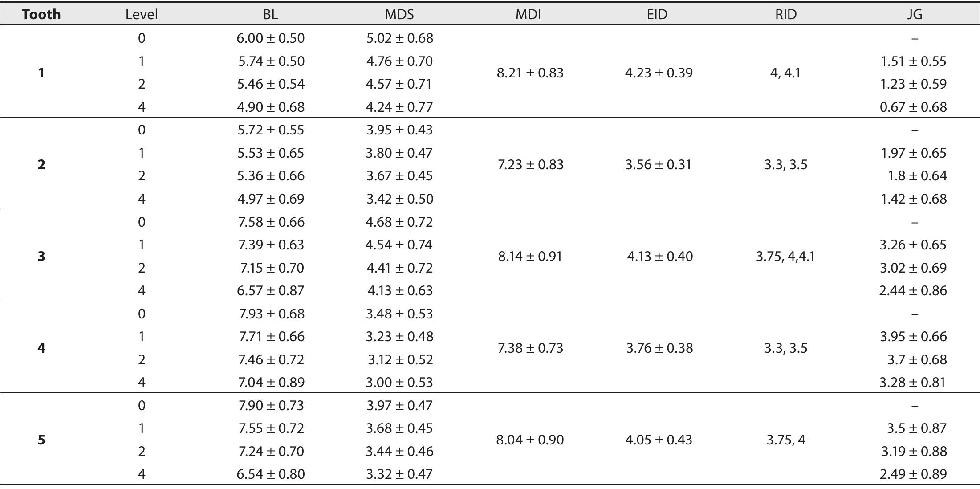This screenshot has height=489, width=980.
Task: Select the BL column header
Action: (270, 14)
